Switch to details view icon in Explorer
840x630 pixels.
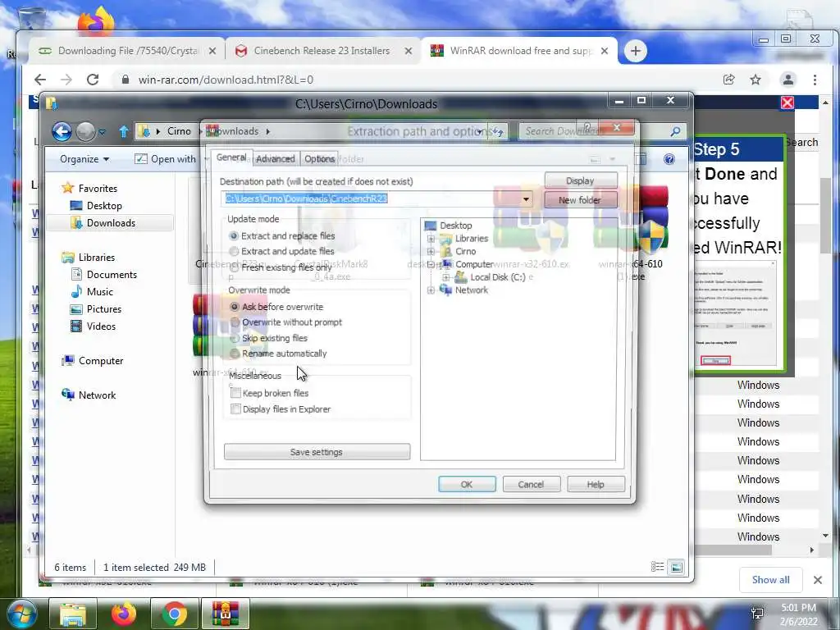pyautogui.click(x=657, y=567)
